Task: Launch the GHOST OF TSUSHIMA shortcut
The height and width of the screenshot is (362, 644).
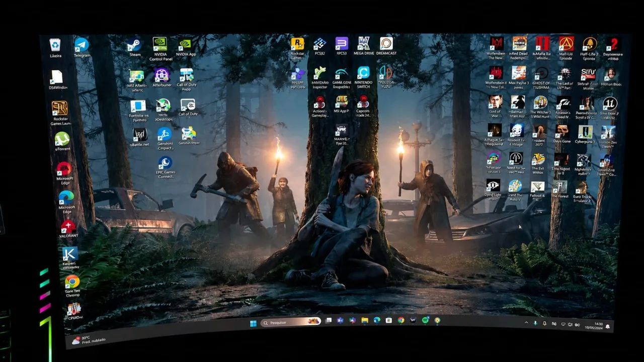Action: tap(541, 78)
